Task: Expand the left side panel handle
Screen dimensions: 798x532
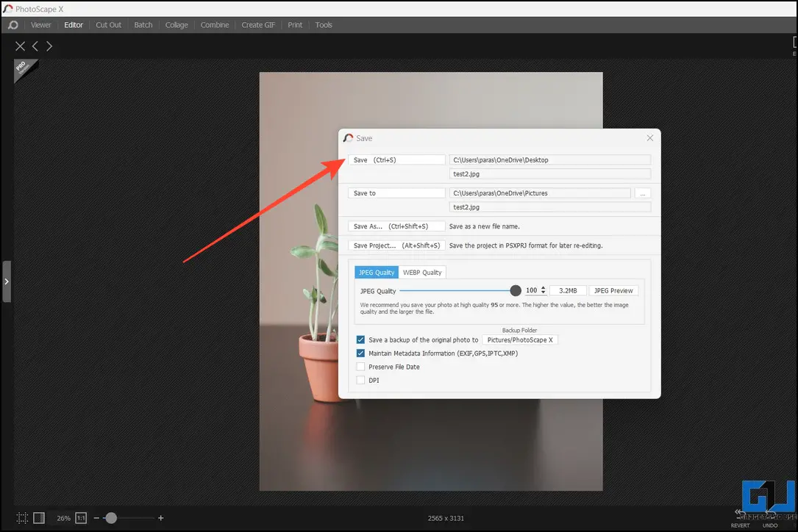Action: tap(7, 281)
